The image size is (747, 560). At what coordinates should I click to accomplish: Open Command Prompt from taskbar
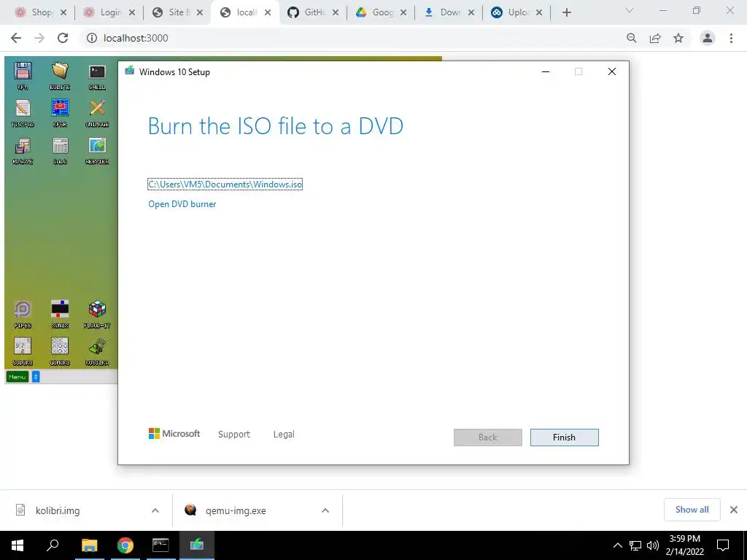point(160,545)
